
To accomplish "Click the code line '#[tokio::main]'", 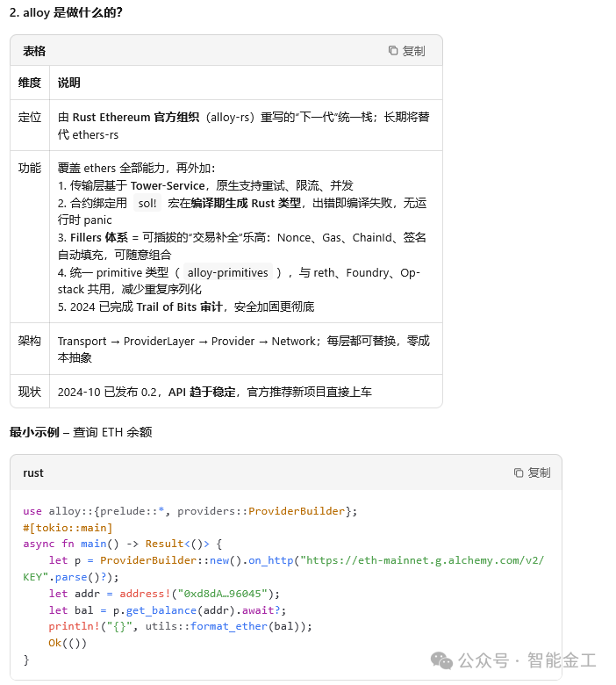I will [68, 528].
